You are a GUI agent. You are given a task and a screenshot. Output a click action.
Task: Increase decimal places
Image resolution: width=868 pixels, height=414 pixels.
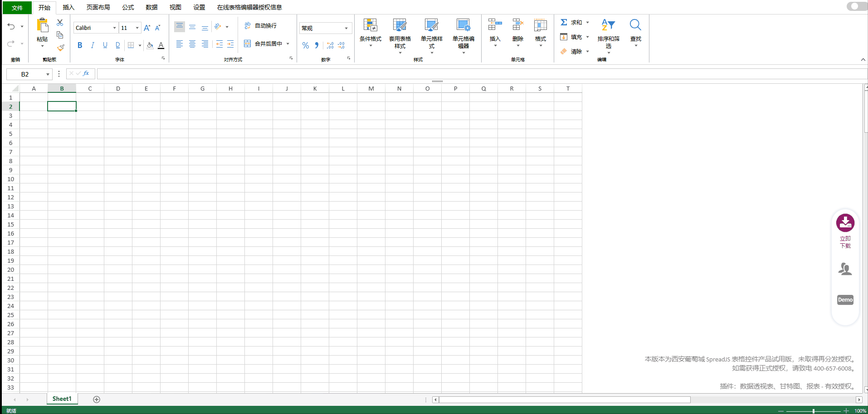point(330,45)
